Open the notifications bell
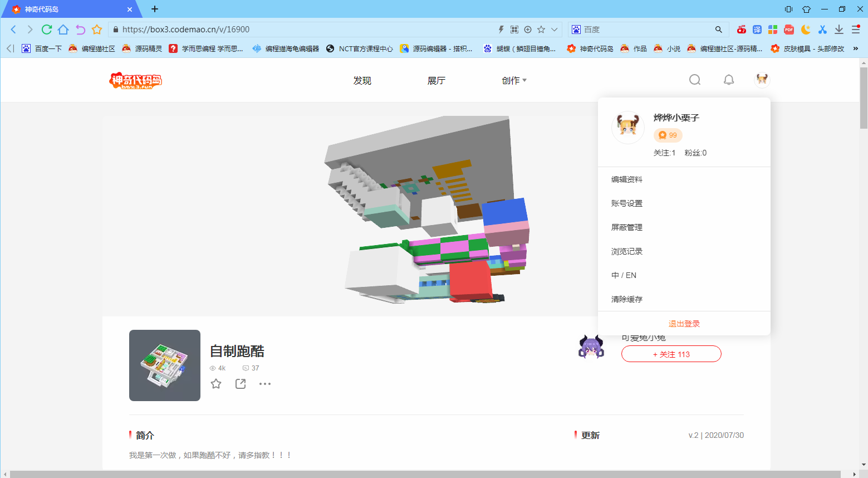868x478 pixels. pyautogui.click(x=729, y=80)
